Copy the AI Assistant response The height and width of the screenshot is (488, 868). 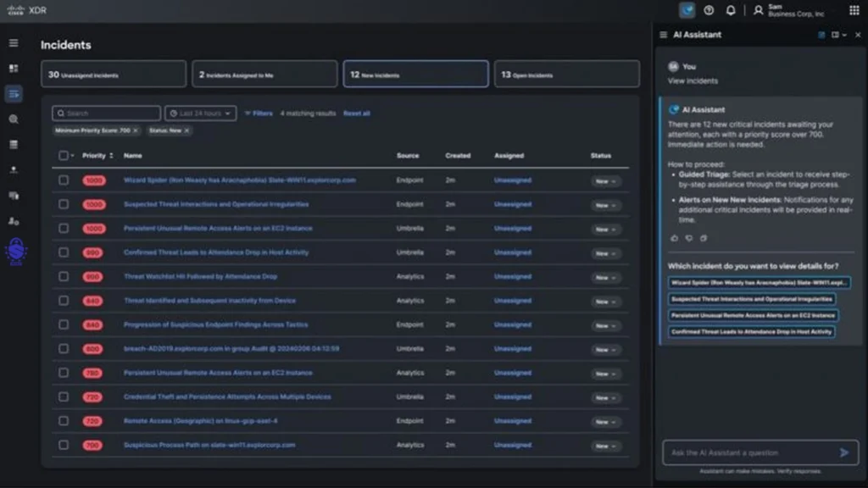[704, 238]
